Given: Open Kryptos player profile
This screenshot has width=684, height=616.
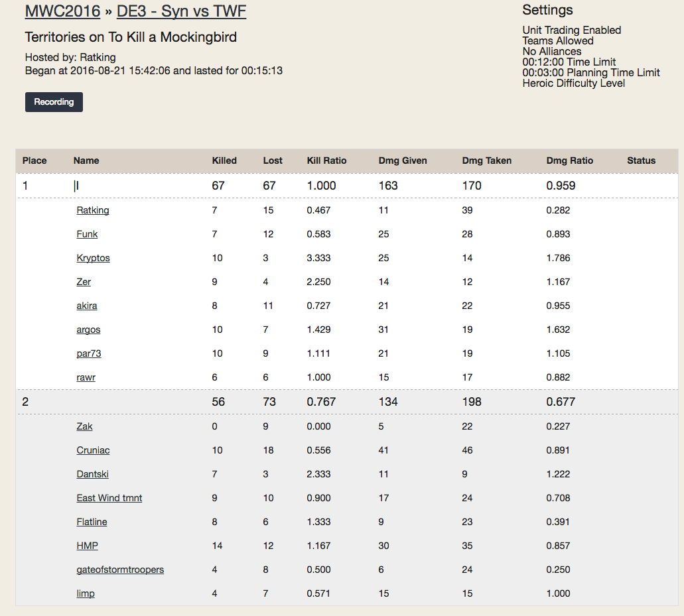Looking at the screenshot, I should 93,258.
